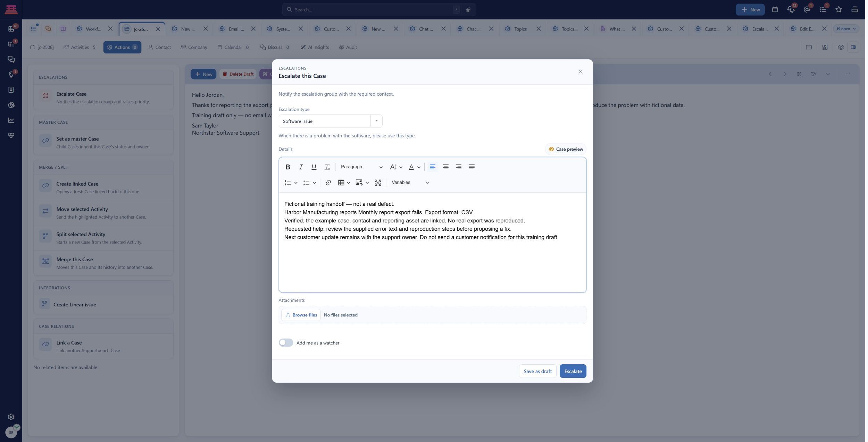
Task: Open favorites star in top bar
Action: (x=838, y=10)
